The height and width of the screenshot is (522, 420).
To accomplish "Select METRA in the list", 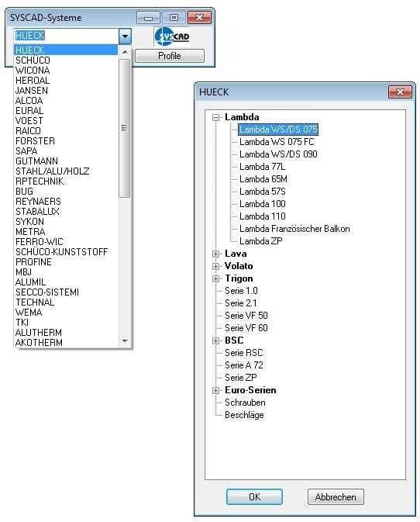I will point(30,231).
